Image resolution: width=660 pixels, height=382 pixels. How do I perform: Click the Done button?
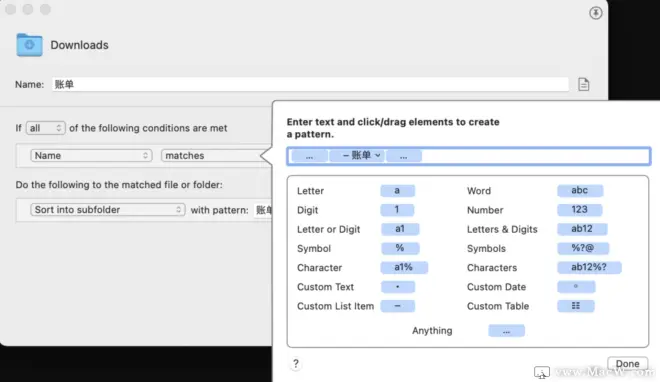coord(628,363)
